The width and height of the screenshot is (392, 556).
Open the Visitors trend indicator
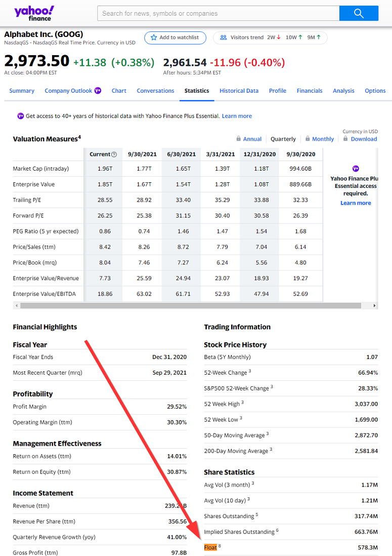coord(270,37)
